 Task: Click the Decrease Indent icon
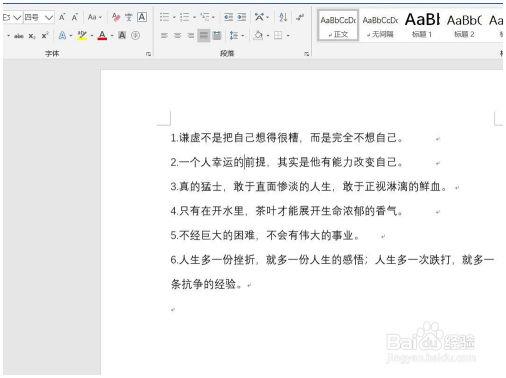tap(229, 17)
